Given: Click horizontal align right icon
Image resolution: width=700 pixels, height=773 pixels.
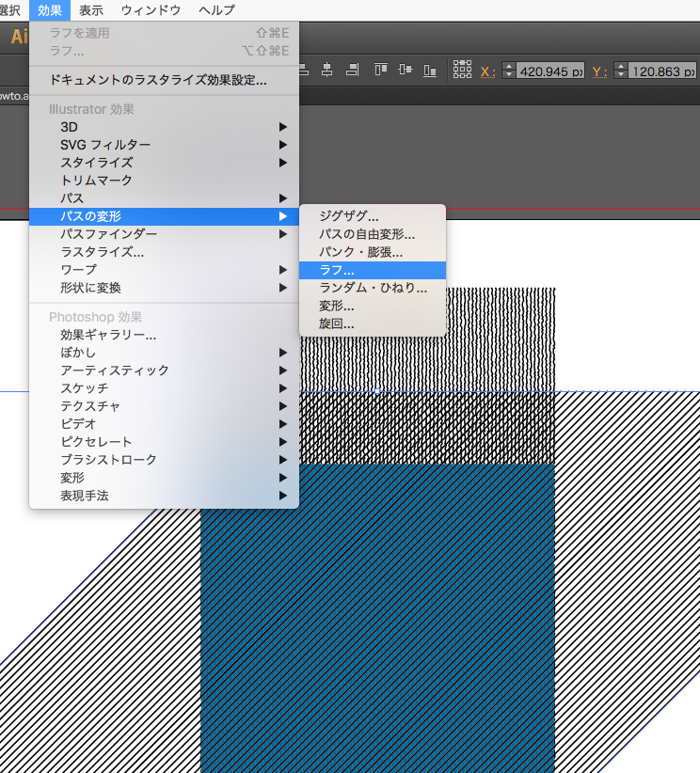Looking at the screenshot, I should (x=352, y=70).
